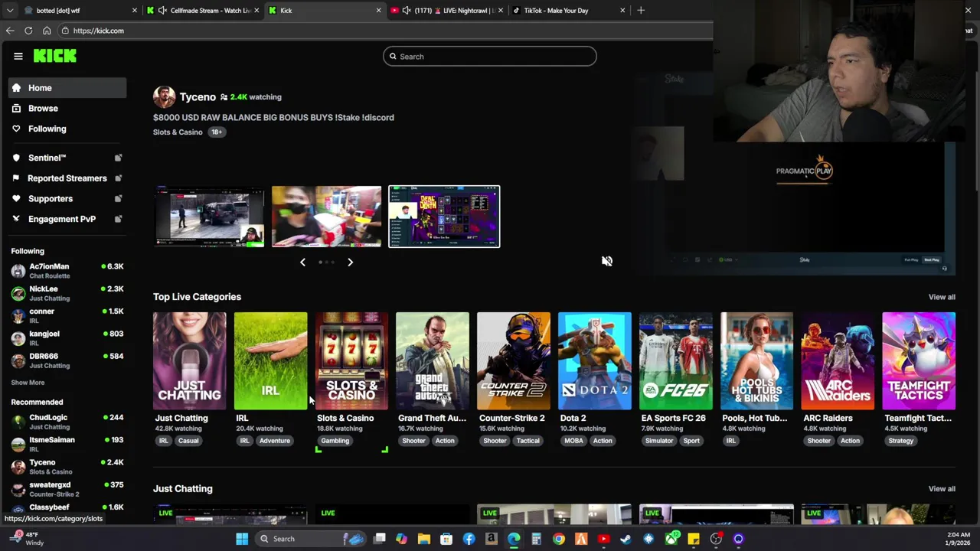
Task: Open Slots & Casino category under Tyceno
Action: (178, 132)
